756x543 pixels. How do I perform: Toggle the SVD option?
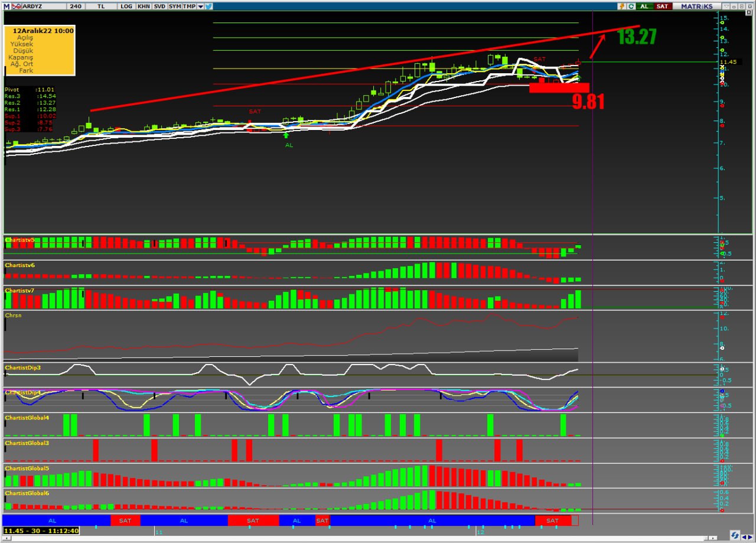159,6
